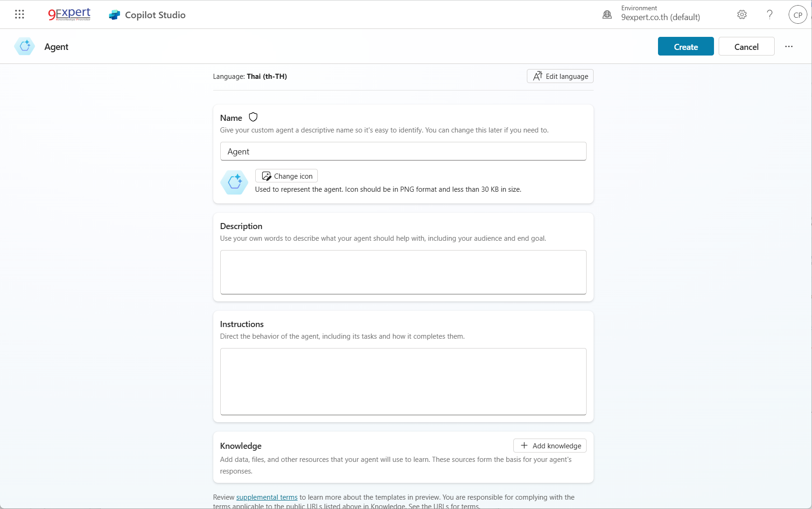Click the shield icon next to Name

(252, 117)
